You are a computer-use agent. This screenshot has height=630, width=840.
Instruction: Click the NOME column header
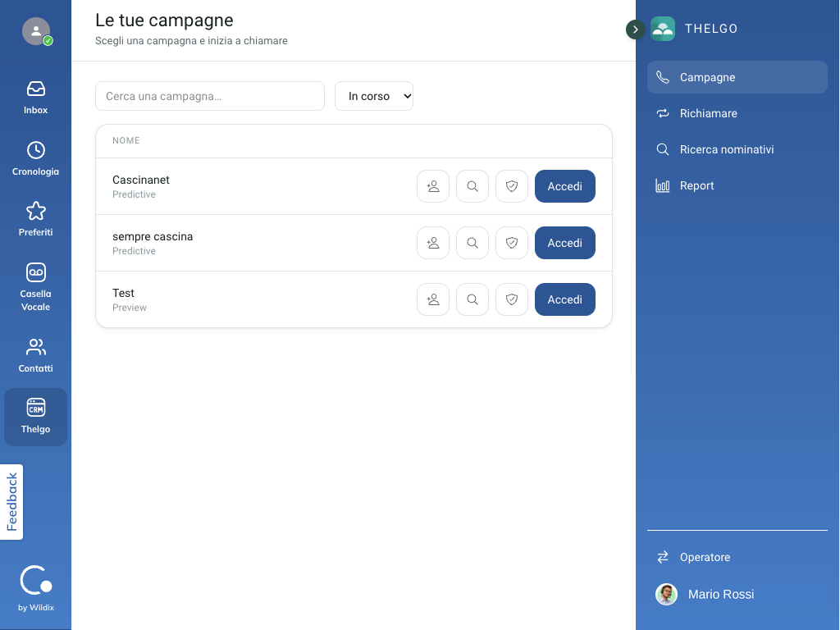coord(126,140)
